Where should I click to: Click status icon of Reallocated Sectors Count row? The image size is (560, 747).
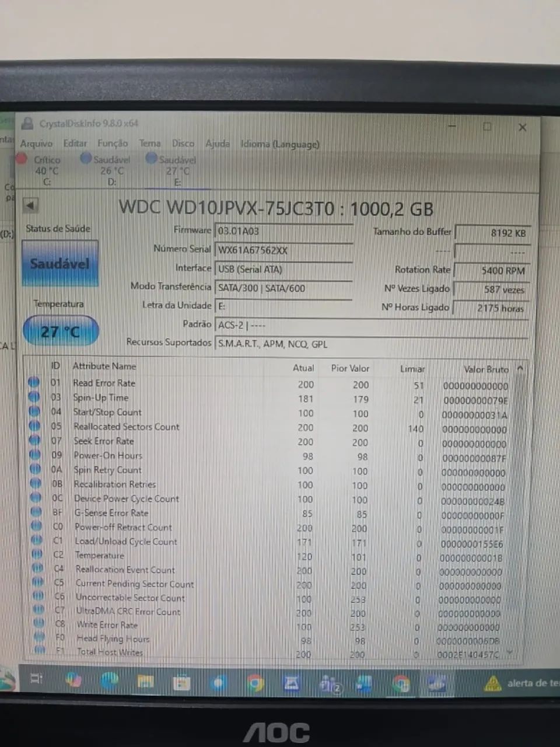coord(35,425)
